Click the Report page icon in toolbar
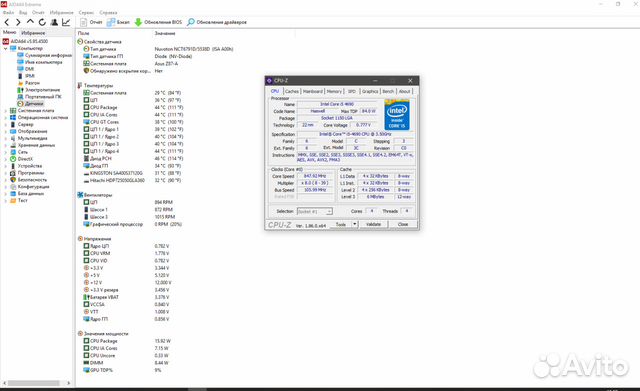 (84, 22)
